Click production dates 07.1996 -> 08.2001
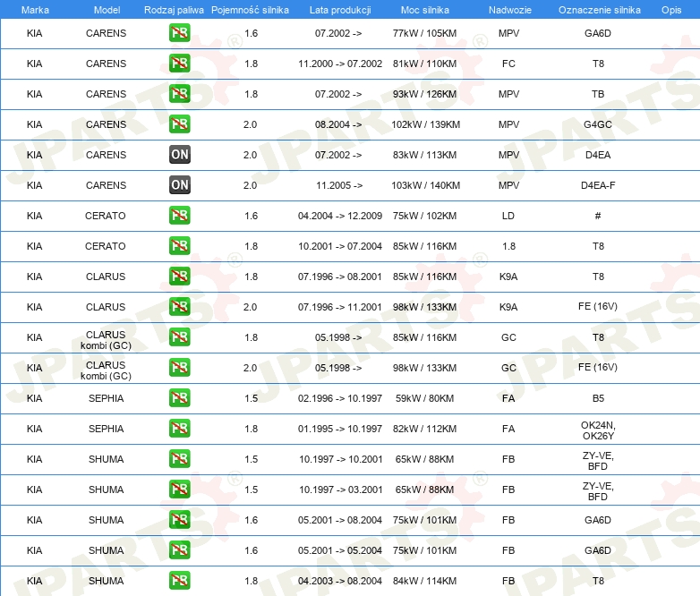This screenshot has height=596, width=700. (x=340, y=277)
